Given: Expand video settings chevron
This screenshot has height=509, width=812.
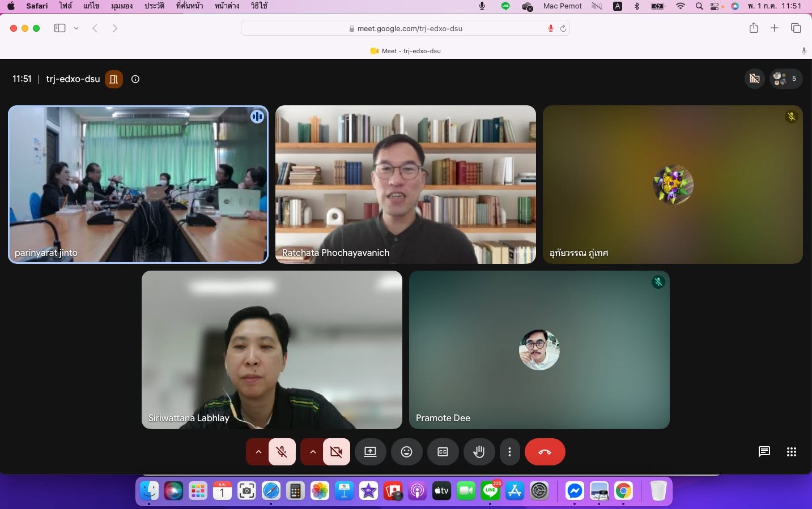Looking at the screenshot, I should point(312,452).
